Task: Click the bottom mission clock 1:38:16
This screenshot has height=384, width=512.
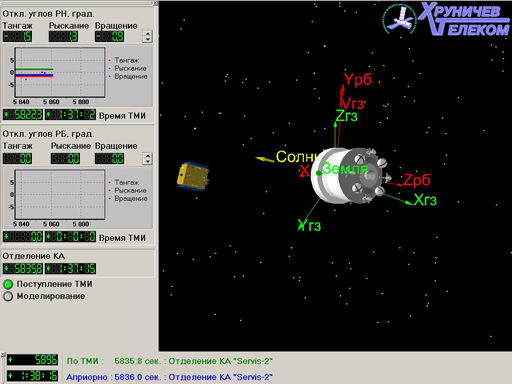Action: pos(33,376)
